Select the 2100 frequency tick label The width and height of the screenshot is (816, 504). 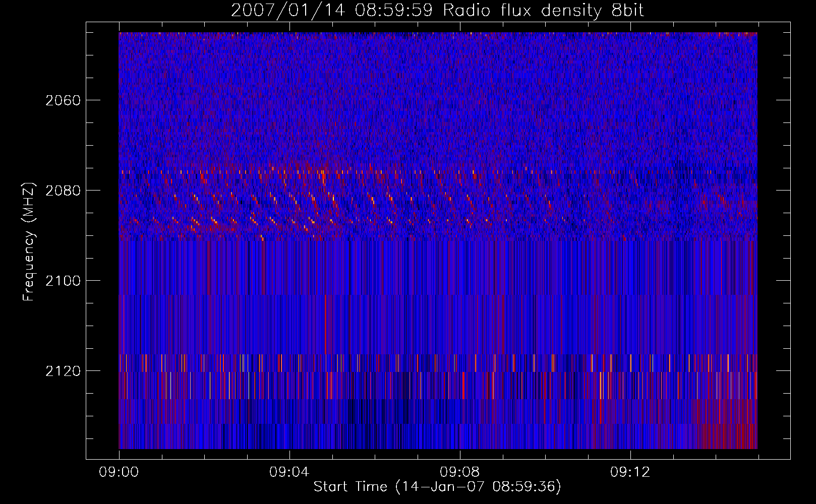(63, 281)
